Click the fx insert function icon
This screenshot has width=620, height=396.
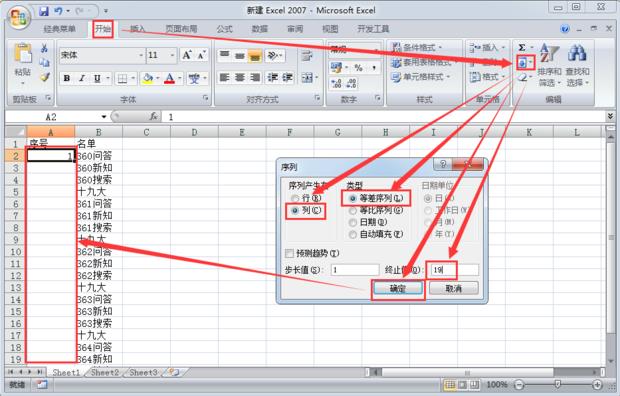(153, 116)
